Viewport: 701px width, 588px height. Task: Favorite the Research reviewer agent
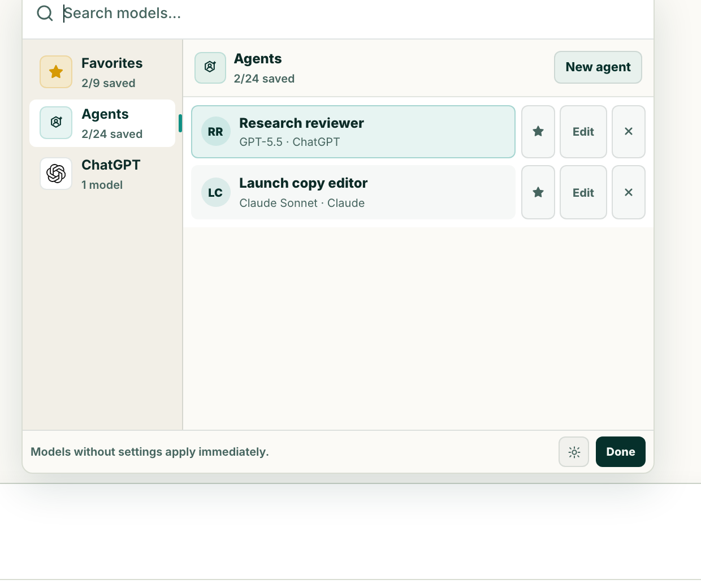[x=538, y=132]
